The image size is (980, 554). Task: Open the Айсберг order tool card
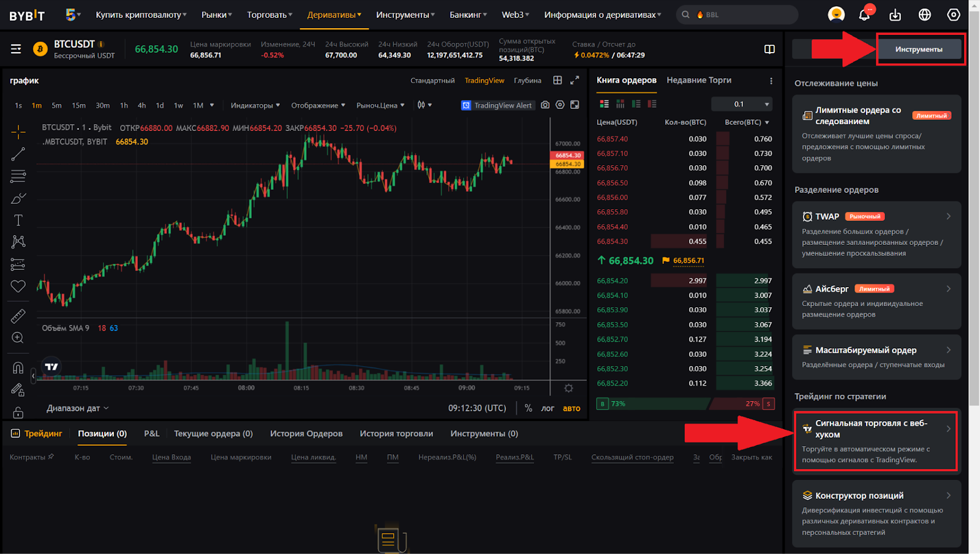[876, 301]
